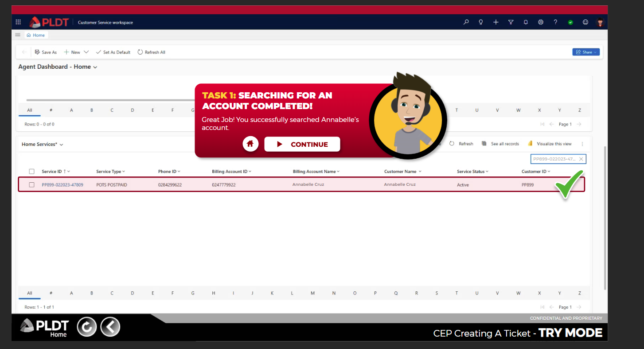Click the PLDT logo in the header
This screenshot has width=644, height=349.
(50, 22)
